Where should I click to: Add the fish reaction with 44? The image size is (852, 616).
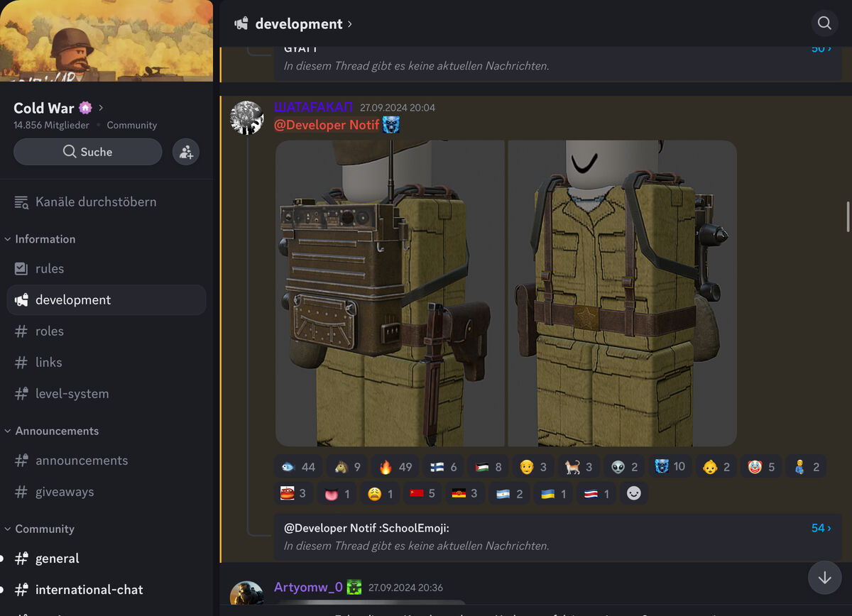(298, 466)
